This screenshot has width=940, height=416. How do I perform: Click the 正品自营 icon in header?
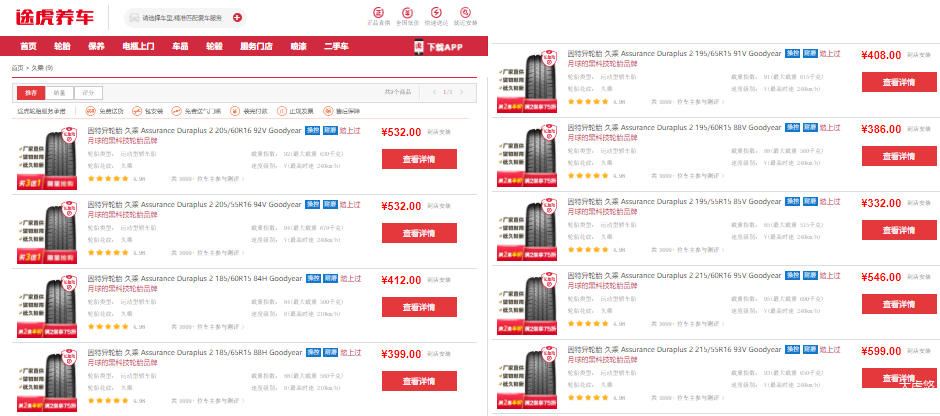point(378,13)
